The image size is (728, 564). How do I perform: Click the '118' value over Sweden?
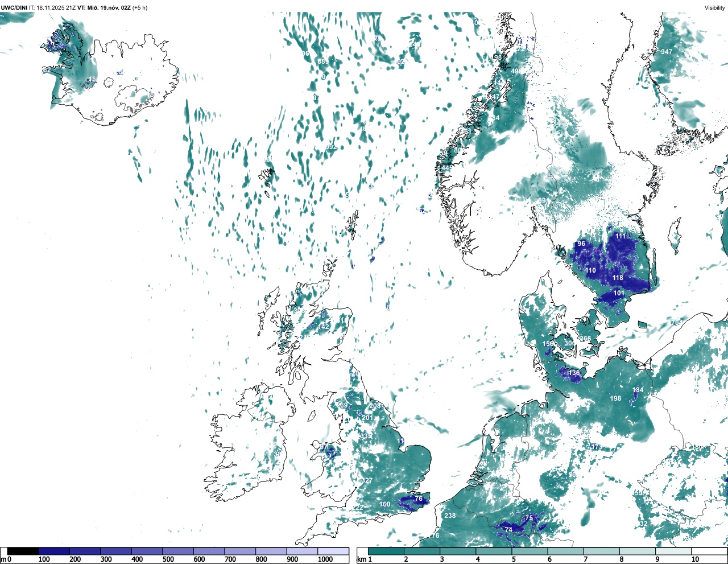coord(618,278)
